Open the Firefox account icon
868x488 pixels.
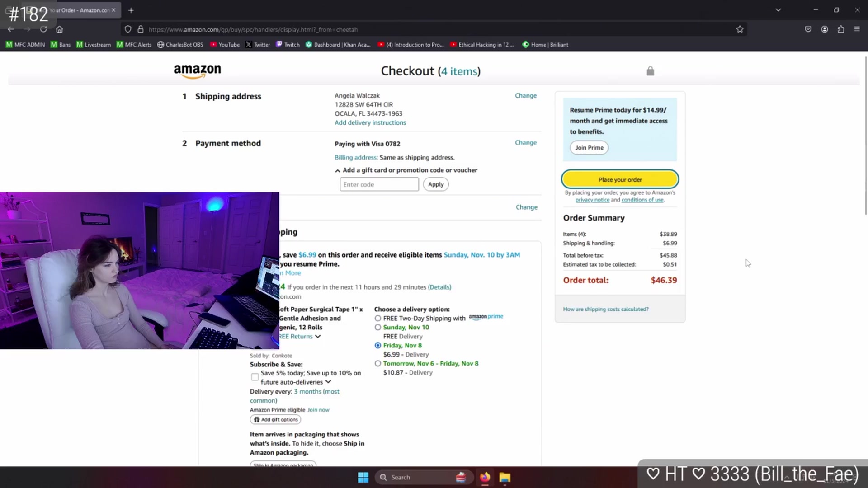[825, 29]
